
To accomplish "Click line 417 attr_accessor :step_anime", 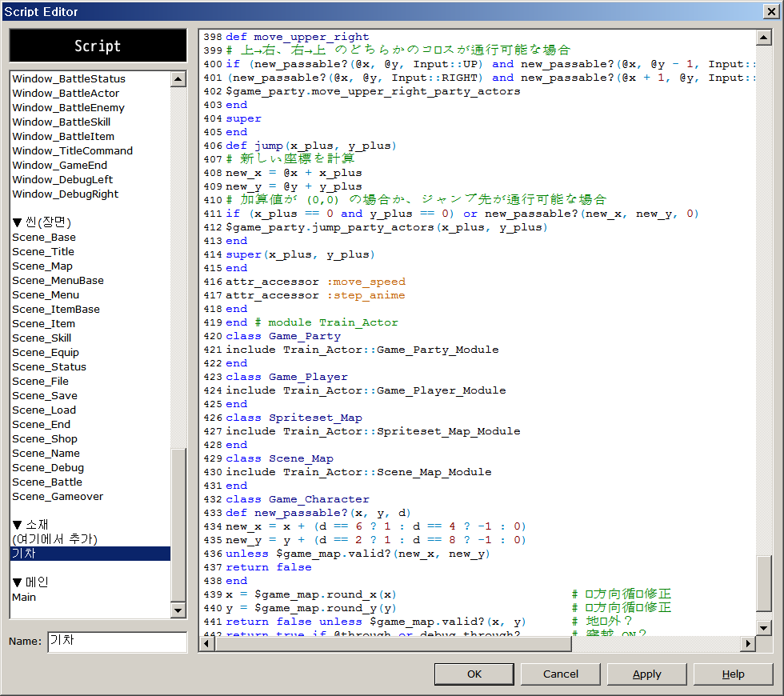I will pyautogui.click(x=315, y=295).
